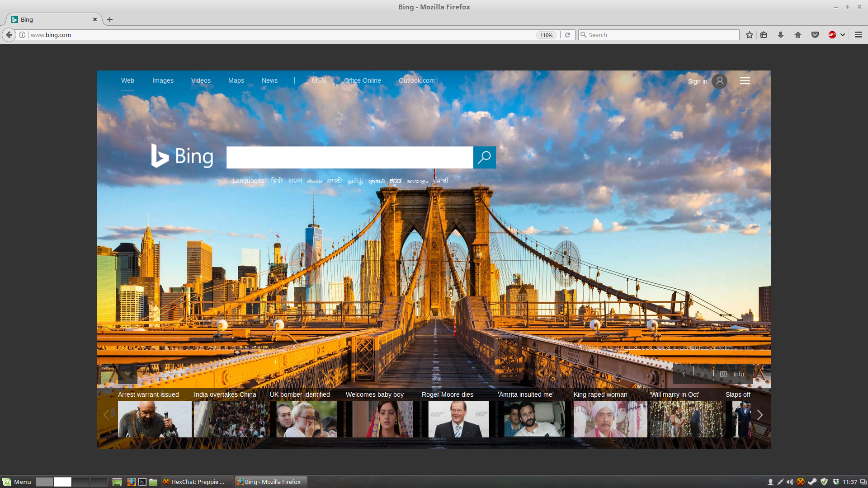Viewport: 868px width, 488px height.
Task: Save page to Pocket icon
Action: (815, 35)
